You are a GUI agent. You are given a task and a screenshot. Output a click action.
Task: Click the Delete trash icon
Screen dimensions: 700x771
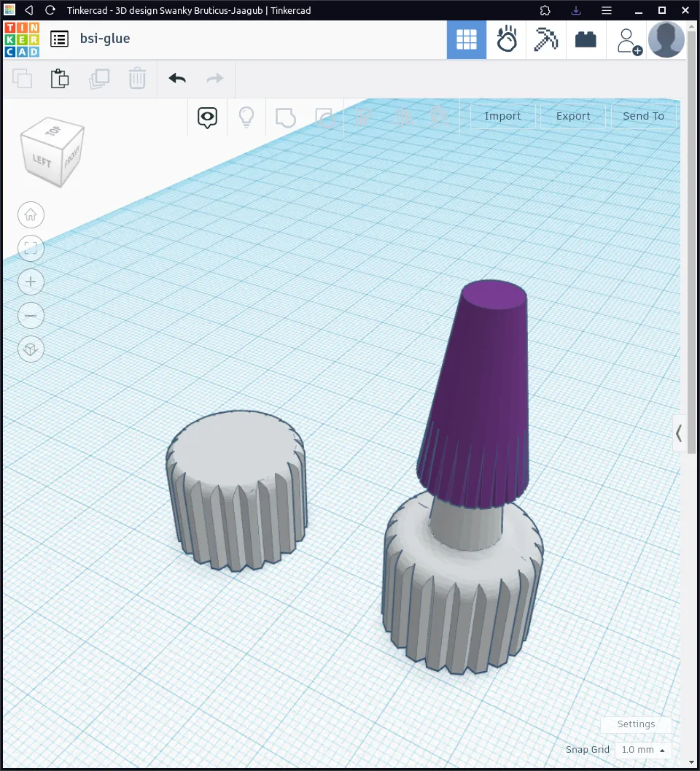pyautogui.click(x=137, y=79)
